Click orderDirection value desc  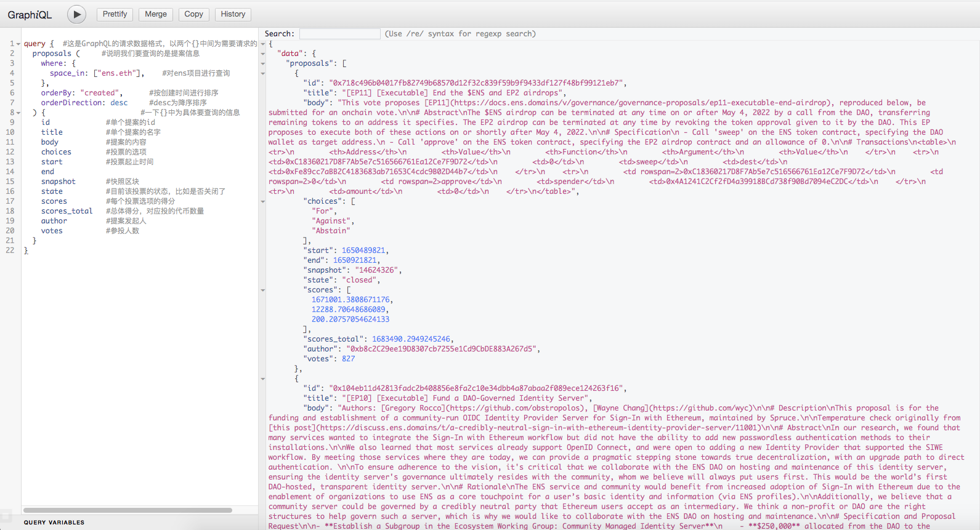point(119,103)
